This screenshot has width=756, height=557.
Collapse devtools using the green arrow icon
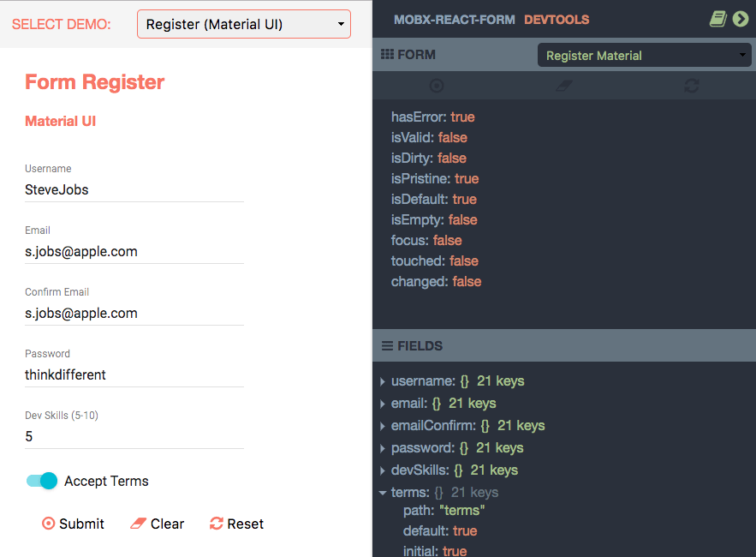pos(741,18)
